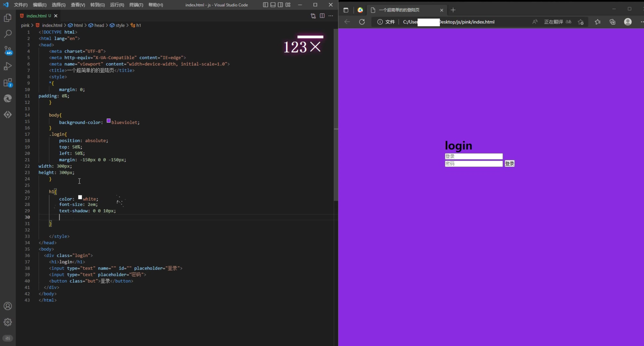This screenshot has width=644, height=346.
Task: Open Accounts menu in VS Code
Action: point(8,306)
